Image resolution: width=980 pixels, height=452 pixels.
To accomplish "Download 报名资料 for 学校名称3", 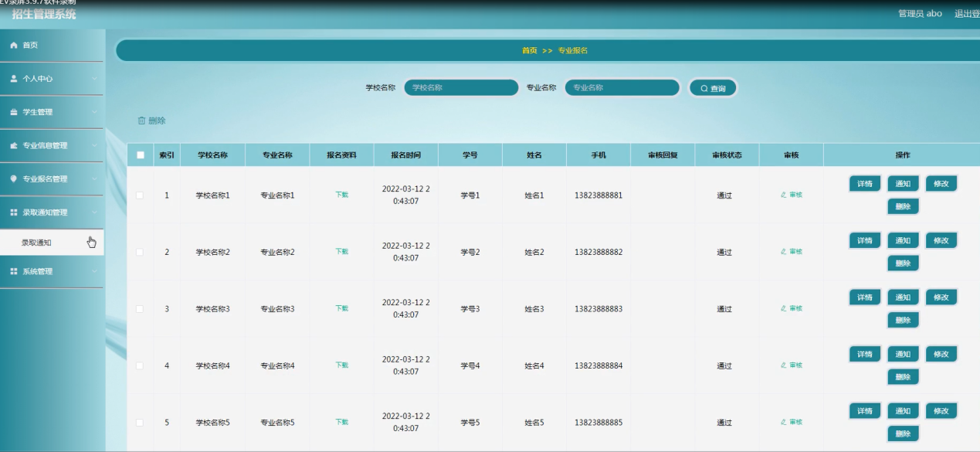I will pyautogui.click(x=341, y=308).
